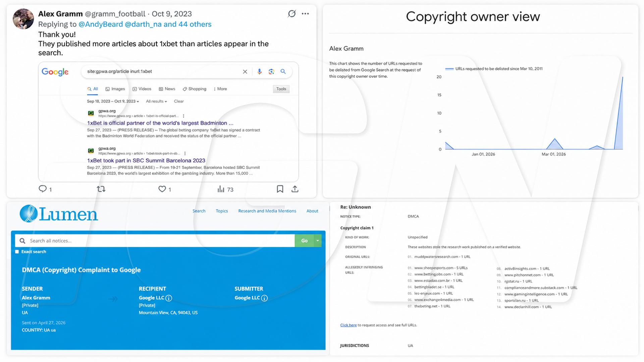
Task: Switch to the Shopping tab
Action: pyautogui.click(x=195, y=89)
